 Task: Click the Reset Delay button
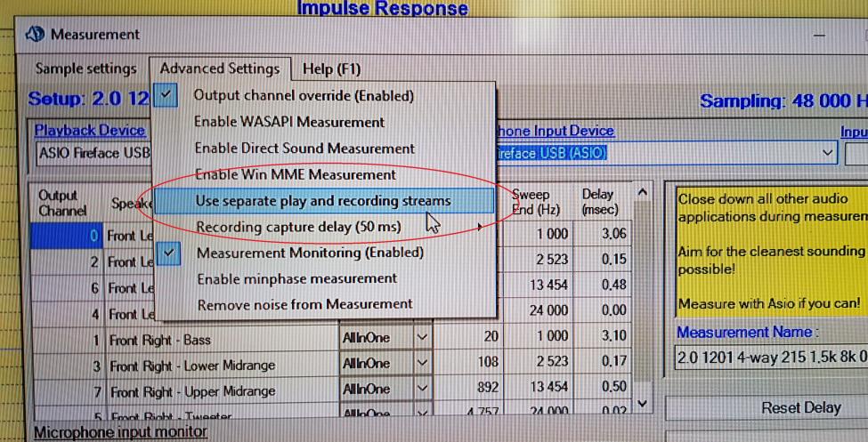point(801,408)
